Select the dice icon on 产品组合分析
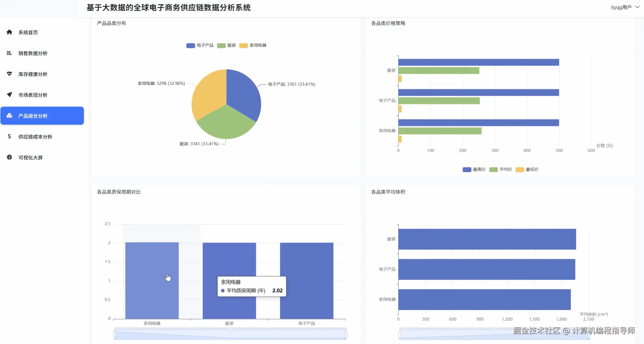Screen dimensions: 644x344 point(9,116)
